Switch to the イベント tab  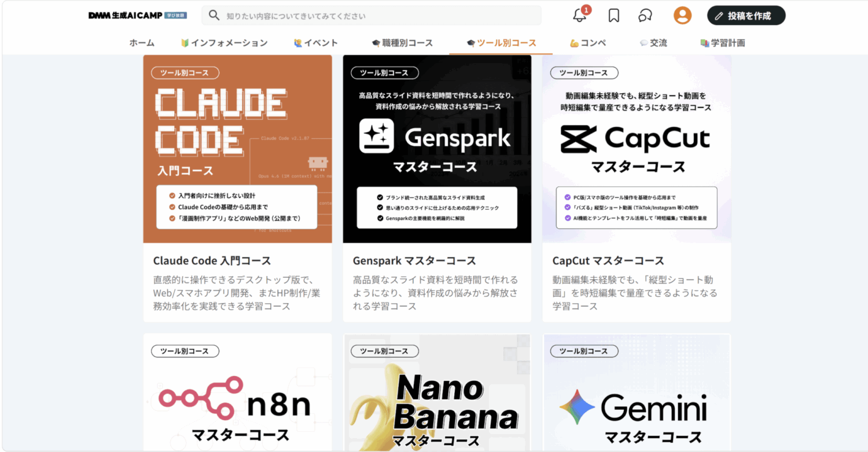(x=316, y=43)
